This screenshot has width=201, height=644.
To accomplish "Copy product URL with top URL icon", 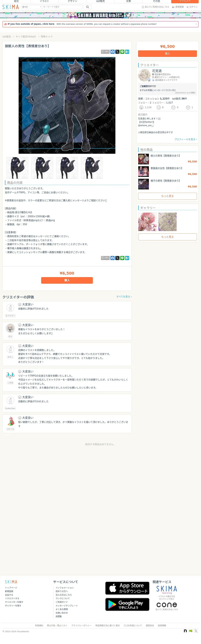I will [105, 52].
